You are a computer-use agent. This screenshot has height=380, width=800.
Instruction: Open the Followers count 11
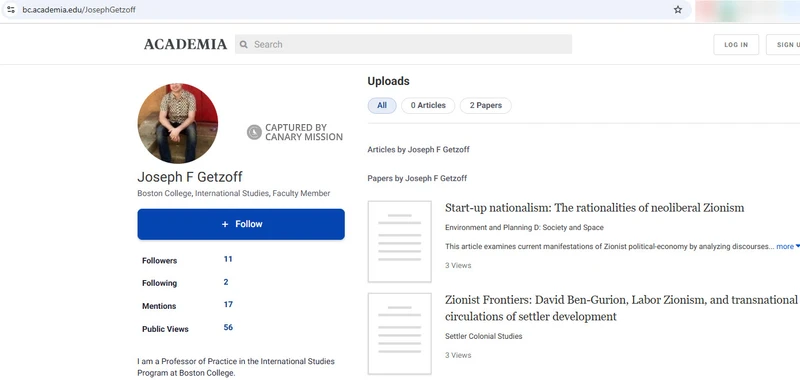click(x=228, y=259)
